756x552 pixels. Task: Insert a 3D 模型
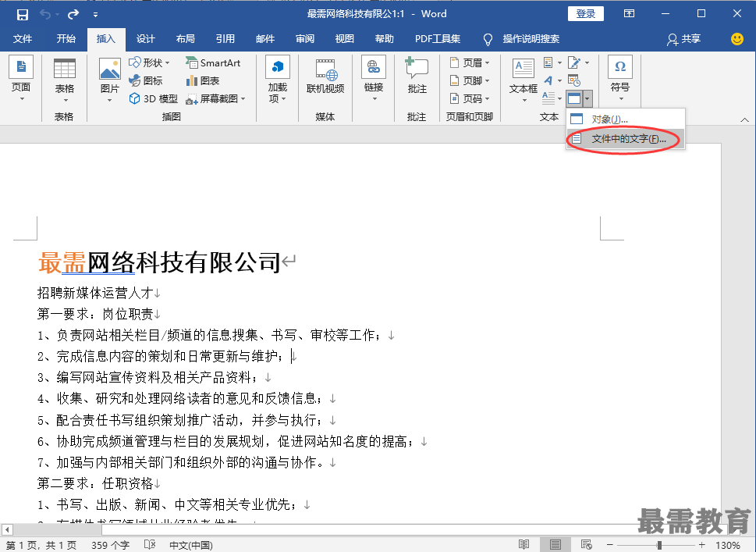pyautogui.click(x=154, y=99)
